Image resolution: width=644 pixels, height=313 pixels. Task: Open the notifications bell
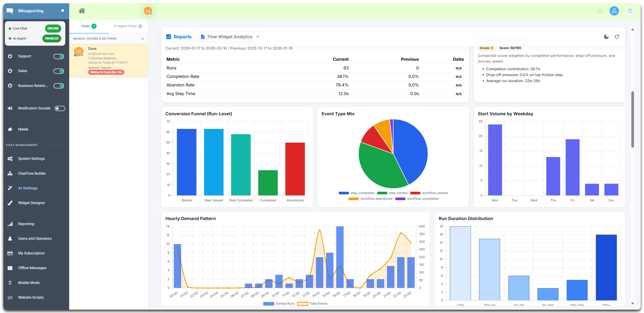tap(600, 11)
